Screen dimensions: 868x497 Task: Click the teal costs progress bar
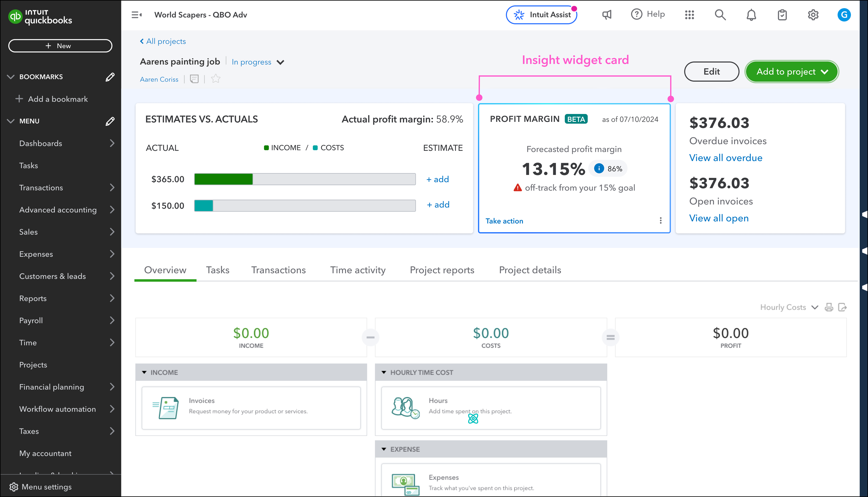(x=204, y=205)
